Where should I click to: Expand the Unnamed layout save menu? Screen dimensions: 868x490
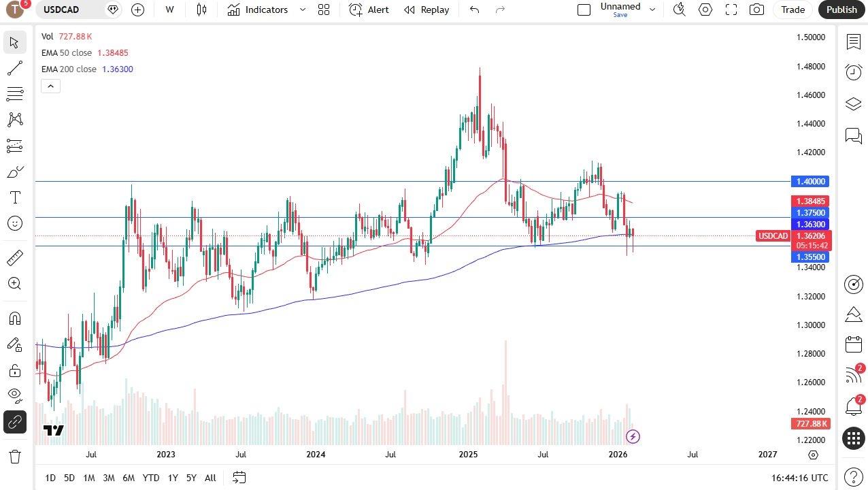[x=652, y=10]
